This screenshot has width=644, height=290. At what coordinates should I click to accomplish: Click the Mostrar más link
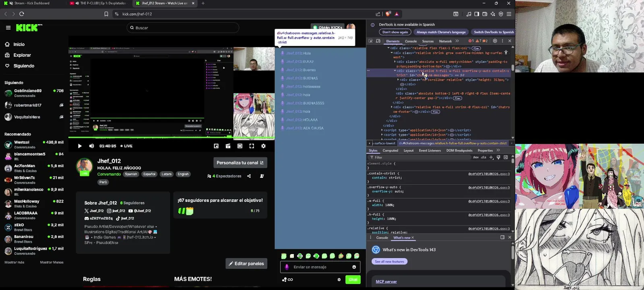pos(14,262)
